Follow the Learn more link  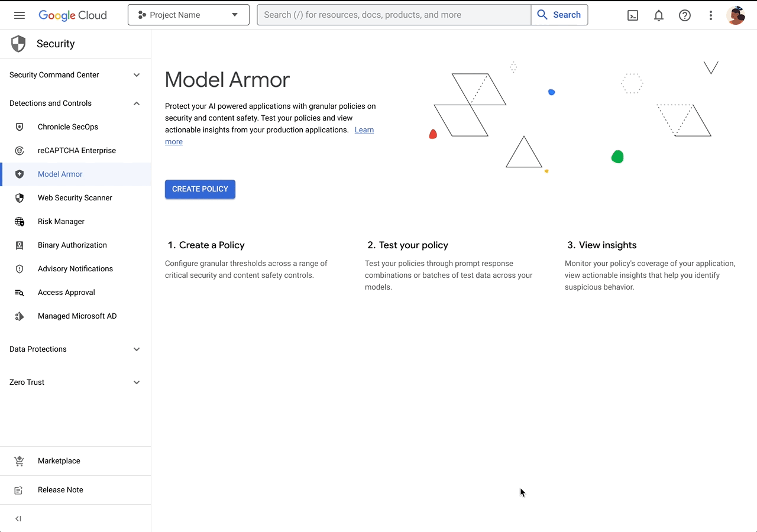pos(364,130)
